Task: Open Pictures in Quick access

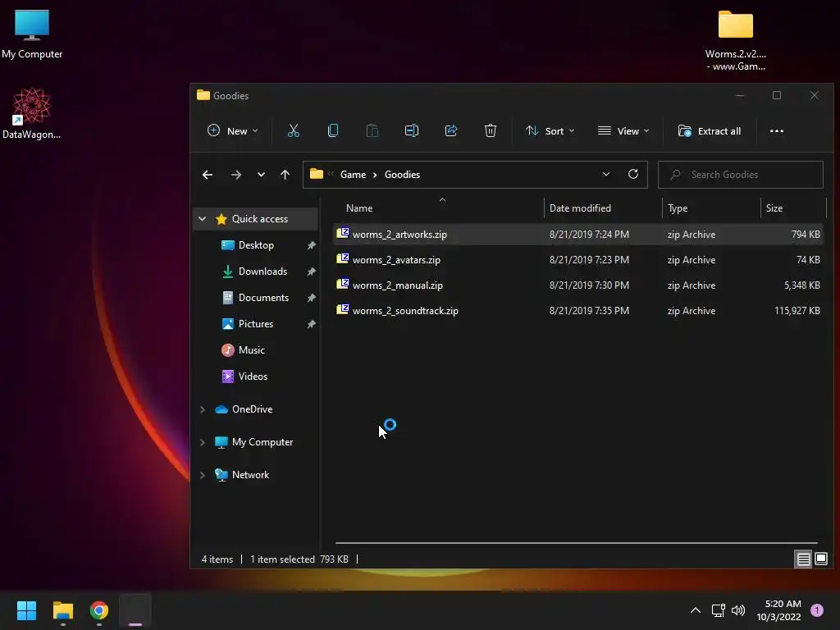Action: click(256, 323)
